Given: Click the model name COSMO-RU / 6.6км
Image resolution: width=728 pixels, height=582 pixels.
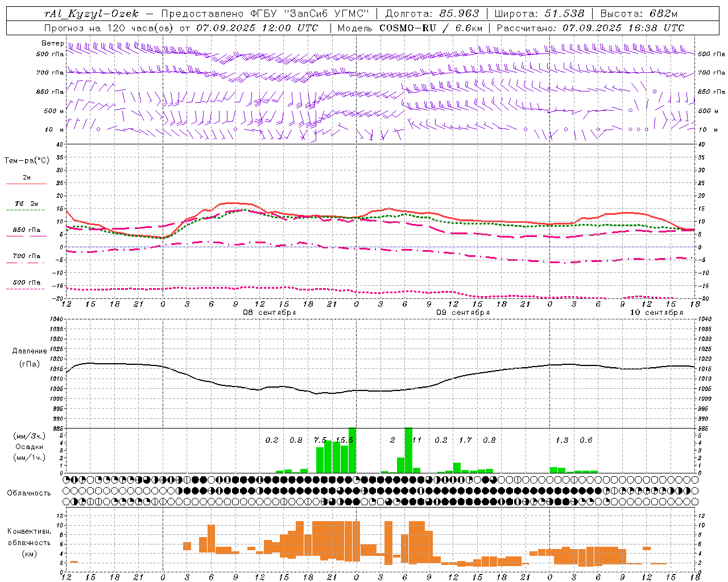Looking at the screenshot, I should (x=431, y=28).
